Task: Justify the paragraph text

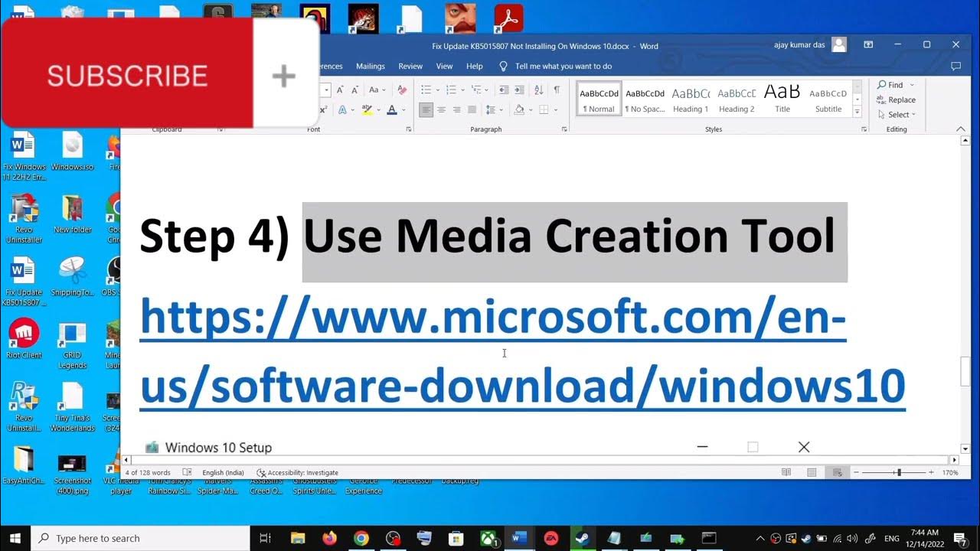Action: 472,110
